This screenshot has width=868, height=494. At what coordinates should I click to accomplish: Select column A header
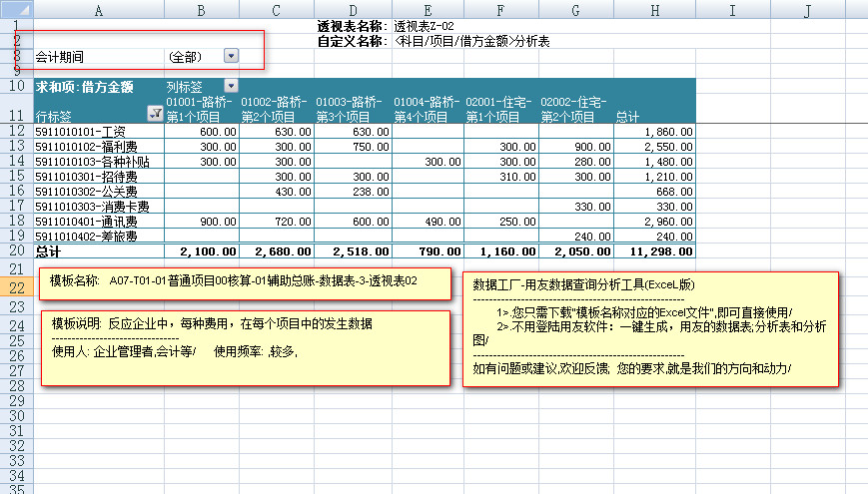tap(99, 9)
